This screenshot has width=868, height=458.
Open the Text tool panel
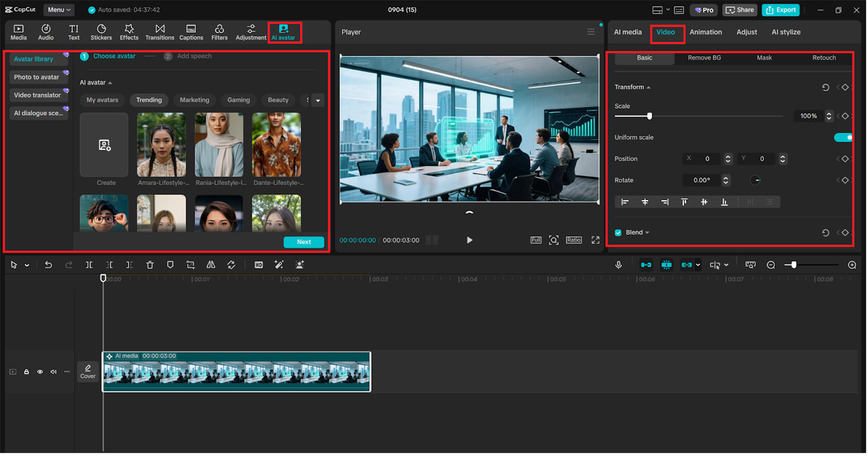74,32
